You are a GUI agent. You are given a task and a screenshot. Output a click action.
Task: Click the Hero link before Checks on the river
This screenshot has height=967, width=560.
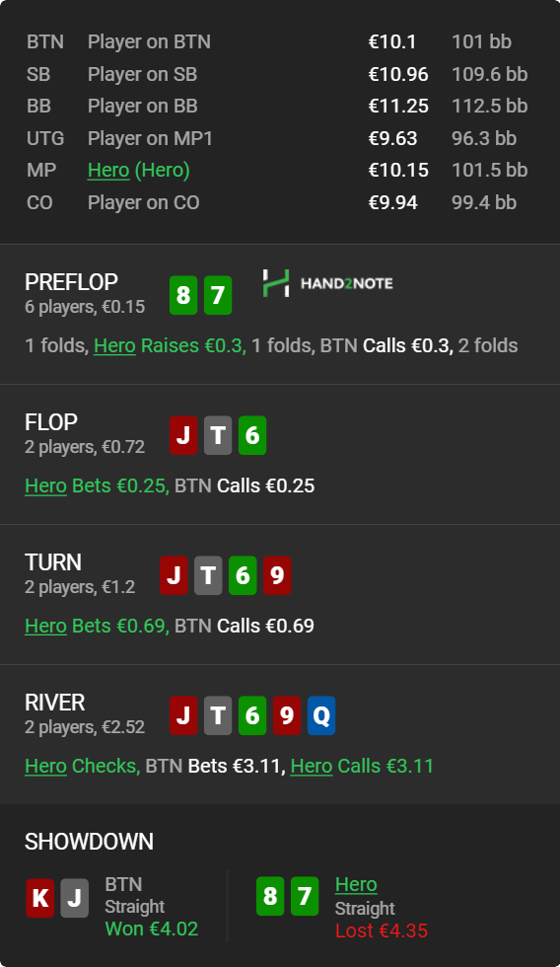(x=45, y=766)
